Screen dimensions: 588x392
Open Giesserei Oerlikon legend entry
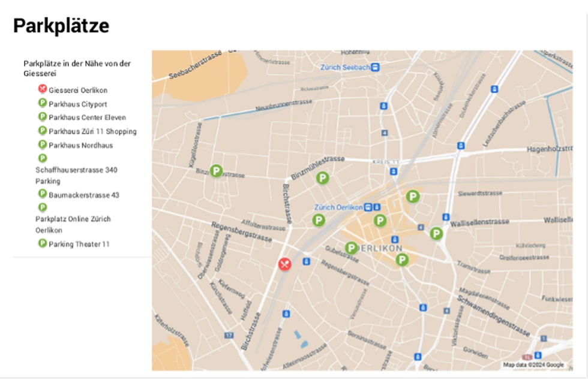pos(78,91)
